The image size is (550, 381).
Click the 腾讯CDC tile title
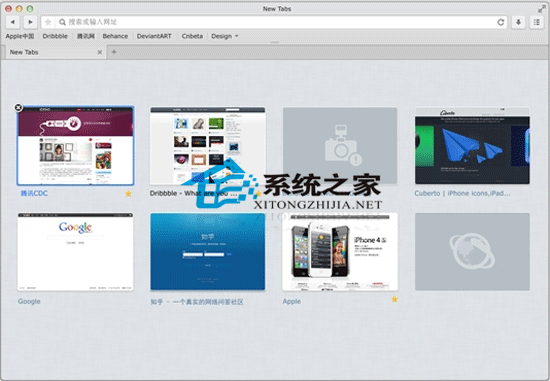coord(34,193)
